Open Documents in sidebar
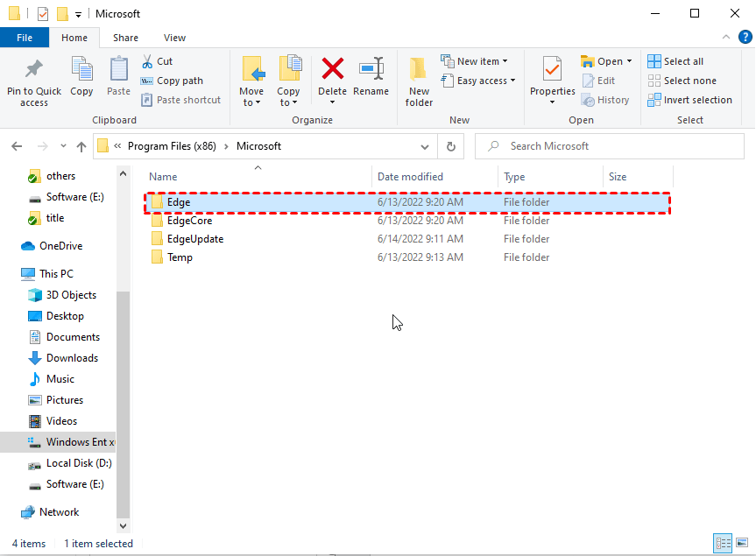Image resolution: width=756 pixels, height=556 pixels. (x=65, y=337)
